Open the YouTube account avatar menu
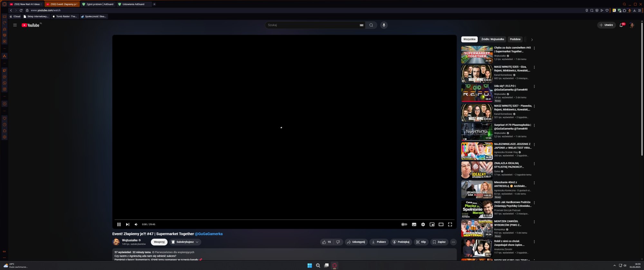The image size is (644, 270). pyautogui.click(x=632, y=25)
